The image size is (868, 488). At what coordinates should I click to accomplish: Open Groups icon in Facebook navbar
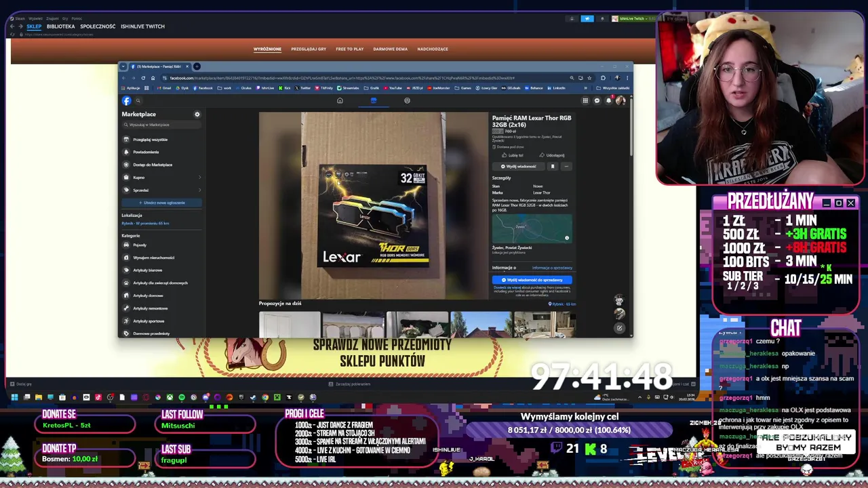(407, 100)
